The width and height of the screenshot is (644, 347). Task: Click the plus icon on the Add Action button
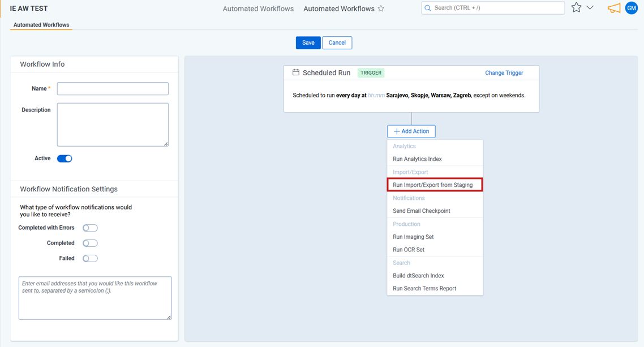(x=396, y=131)
